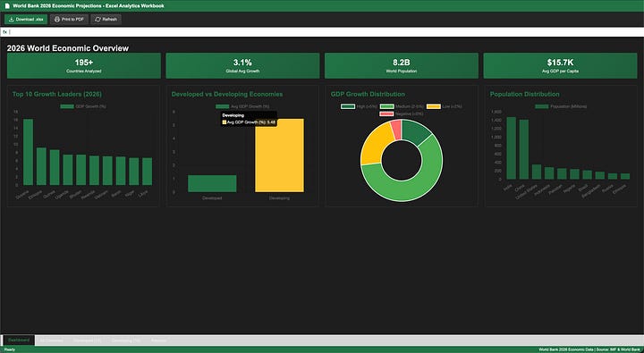This screenshot has height=353, width=644.
Task: Refresh the workbook data
Action: click(106, 20)
